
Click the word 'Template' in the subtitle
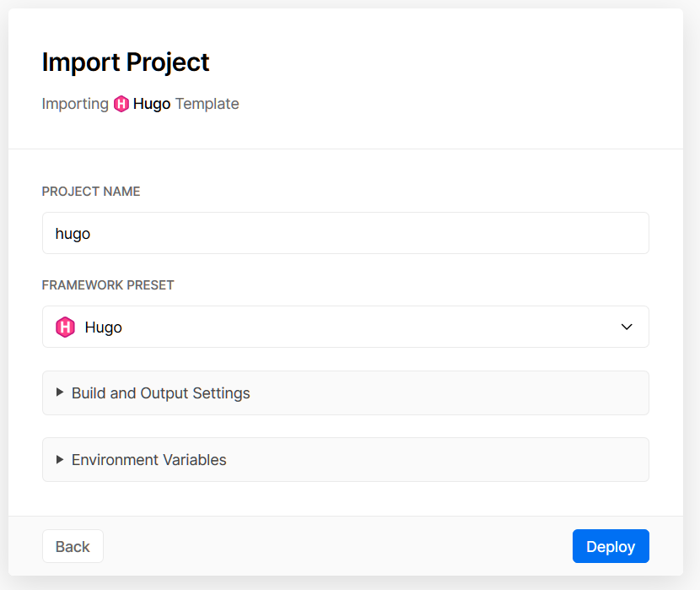(x=207, y=105)
